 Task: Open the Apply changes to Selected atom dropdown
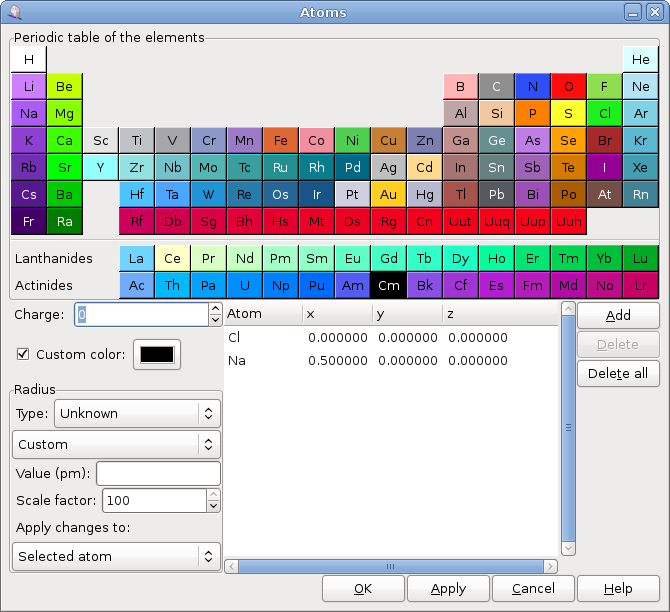(116, 556)
